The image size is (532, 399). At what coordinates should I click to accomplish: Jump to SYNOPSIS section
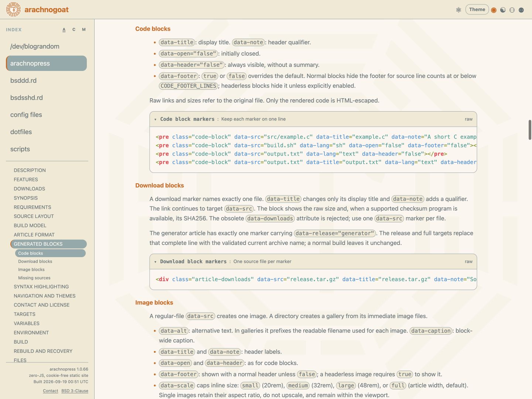[26, 198]
